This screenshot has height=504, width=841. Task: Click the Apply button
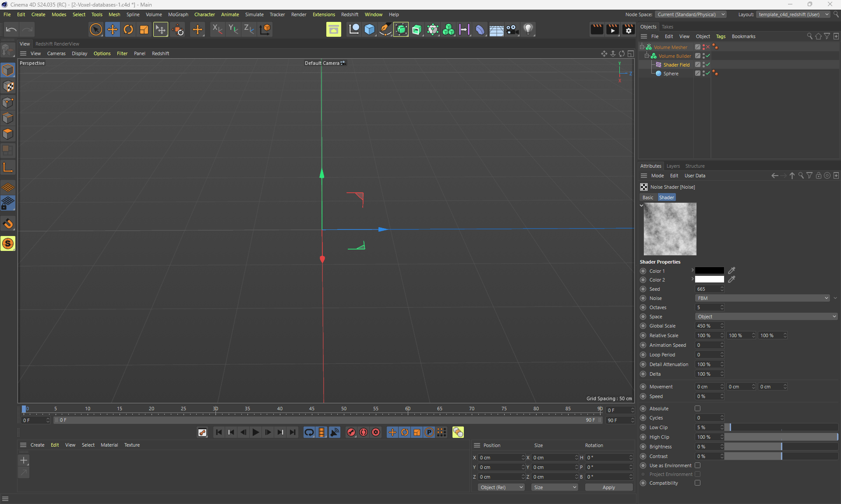(608, 487)
